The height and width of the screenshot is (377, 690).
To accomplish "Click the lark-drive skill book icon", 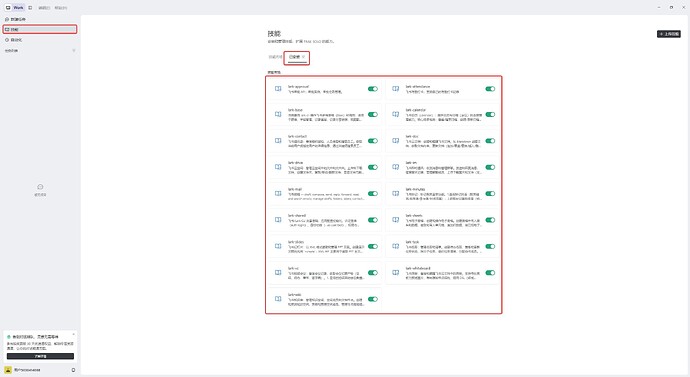I will point(278,167).
